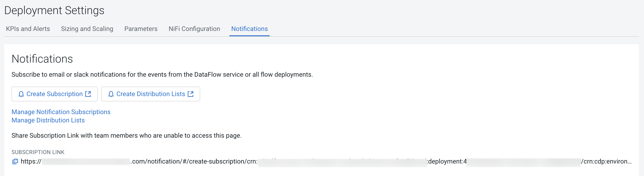Image resolution: width=644 pixels, height=176 pixels.
Task: Select the active Notifications tab
Action: (x=249, y=29)
